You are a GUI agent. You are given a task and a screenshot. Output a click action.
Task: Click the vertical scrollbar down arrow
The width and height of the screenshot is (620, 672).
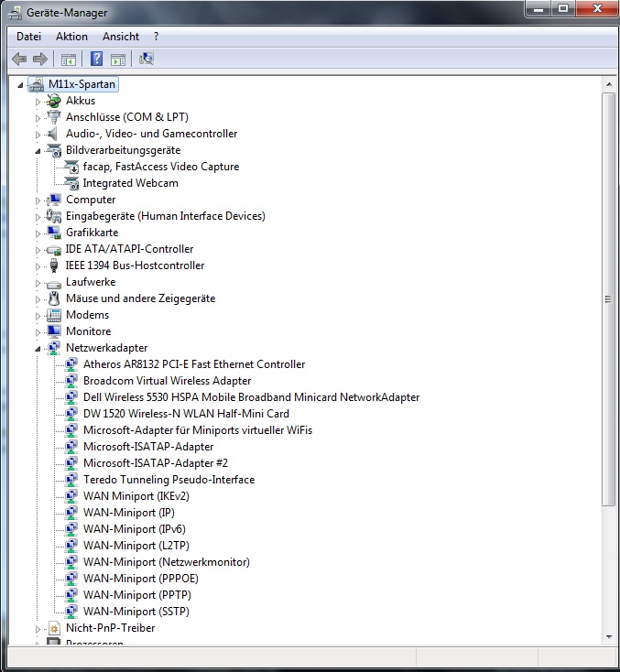click(x=609, y=636)
